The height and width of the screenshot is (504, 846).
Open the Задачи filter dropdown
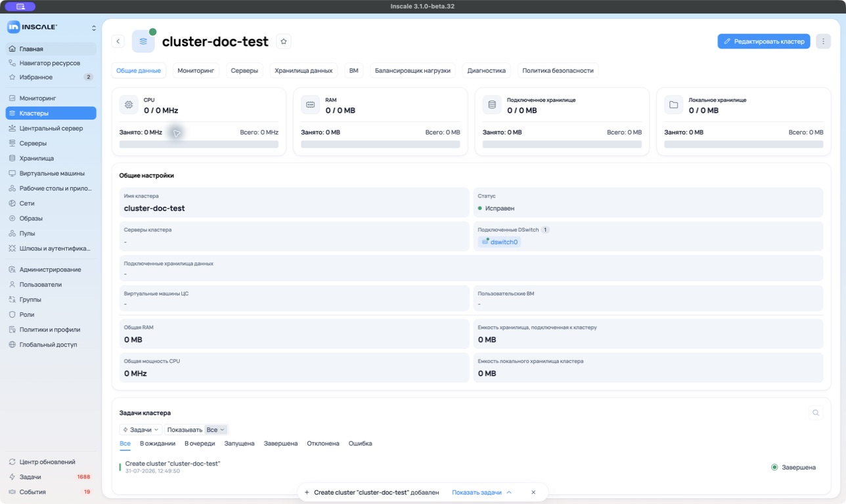[141, 430]
